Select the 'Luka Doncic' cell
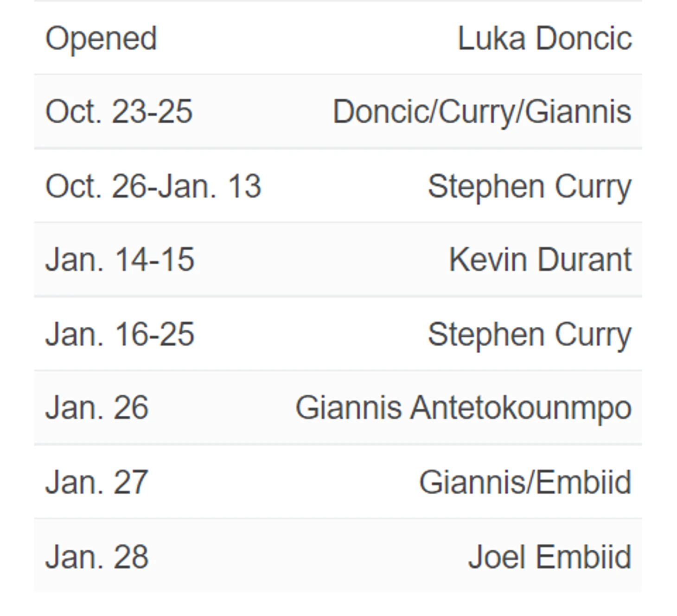This screenshot has width=677, height=616. (x=545, y=38)
